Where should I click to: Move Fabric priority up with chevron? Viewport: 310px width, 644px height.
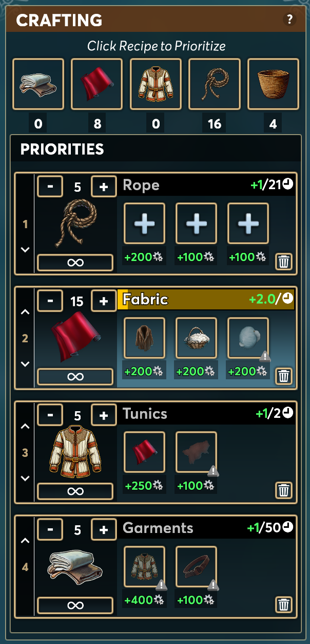point(25,312)
